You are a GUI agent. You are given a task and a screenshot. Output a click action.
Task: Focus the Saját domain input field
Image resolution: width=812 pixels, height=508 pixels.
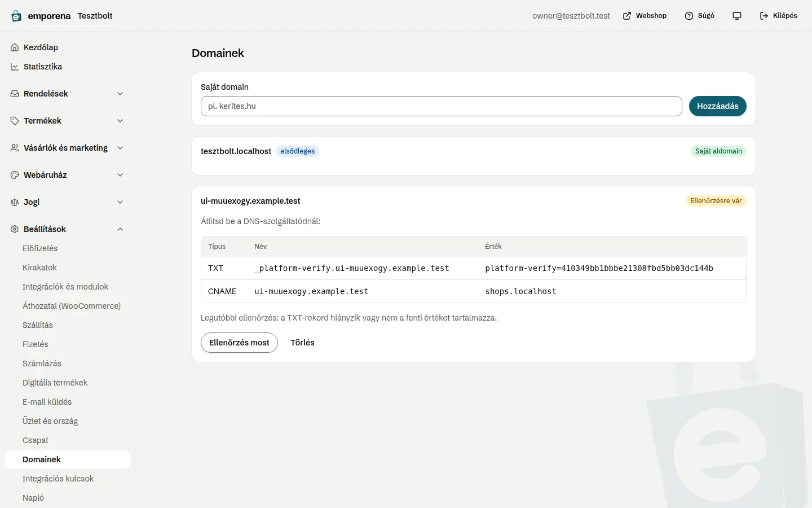[441, 106]
